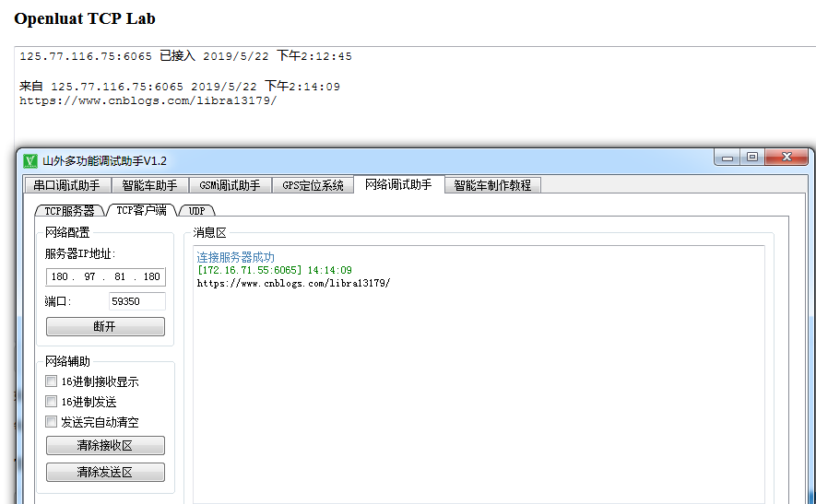
Task: Maximize the 山外多功能调试助手 window
Action: (x=752, y=157)
